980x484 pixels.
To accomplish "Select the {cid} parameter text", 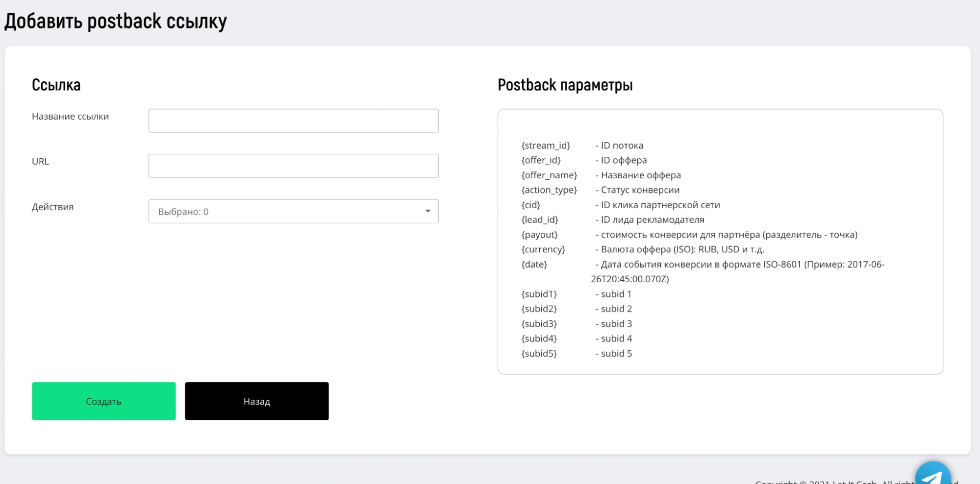I will pos(530,205).
